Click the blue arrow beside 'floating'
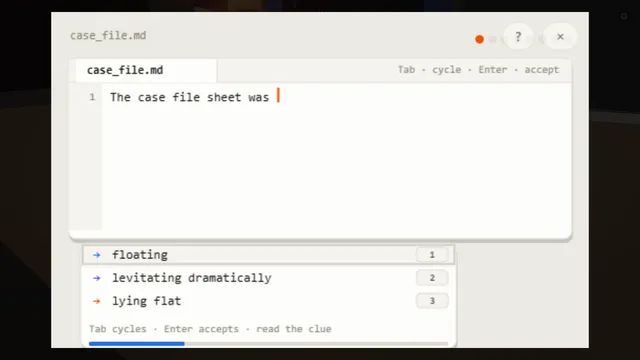 point(97,255)
